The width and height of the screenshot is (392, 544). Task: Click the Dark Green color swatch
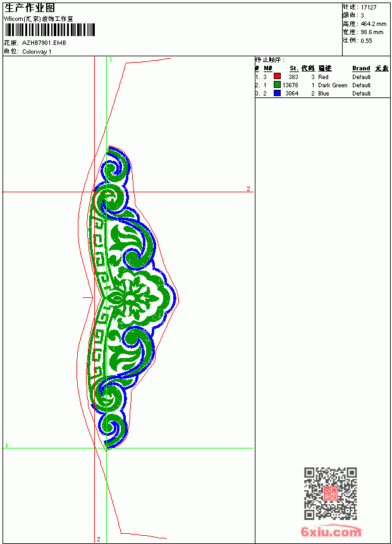coord(277,84)
